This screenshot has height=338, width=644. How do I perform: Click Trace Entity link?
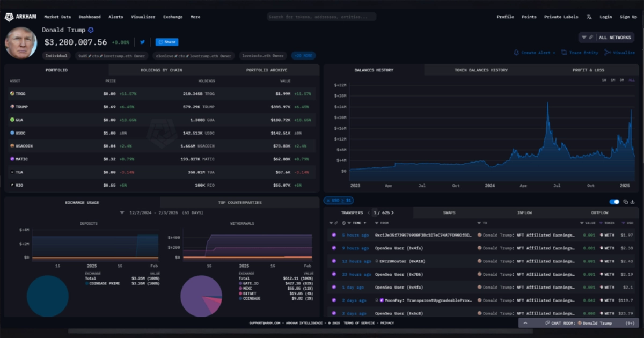(580, 53)
